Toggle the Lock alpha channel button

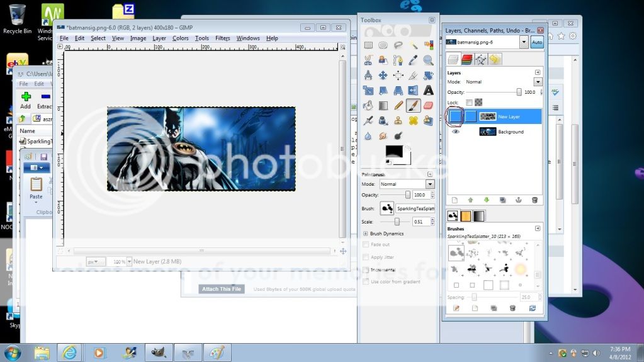point(478,103)
